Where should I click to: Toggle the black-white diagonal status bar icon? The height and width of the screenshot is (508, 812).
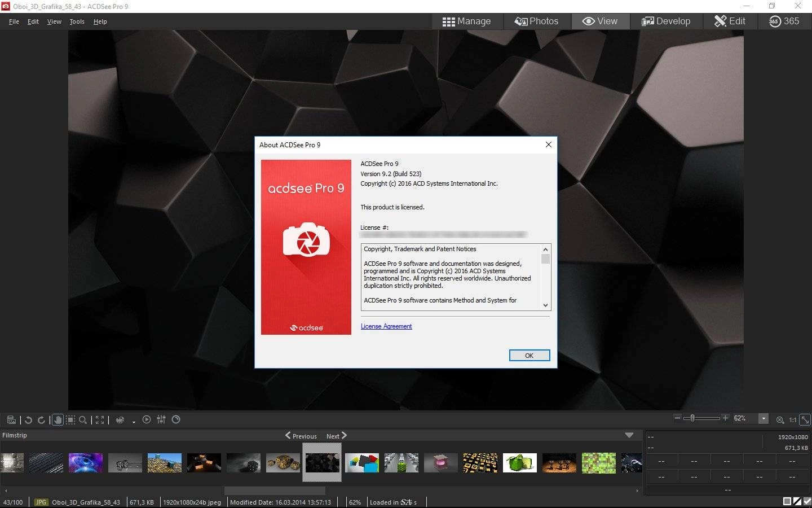click(797, 501)
